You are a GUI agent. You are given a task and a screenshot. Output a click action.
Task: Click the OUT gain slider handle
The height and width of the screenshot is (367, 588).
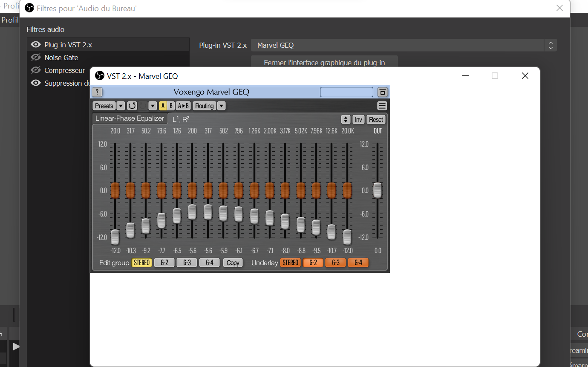click(378, 190)
